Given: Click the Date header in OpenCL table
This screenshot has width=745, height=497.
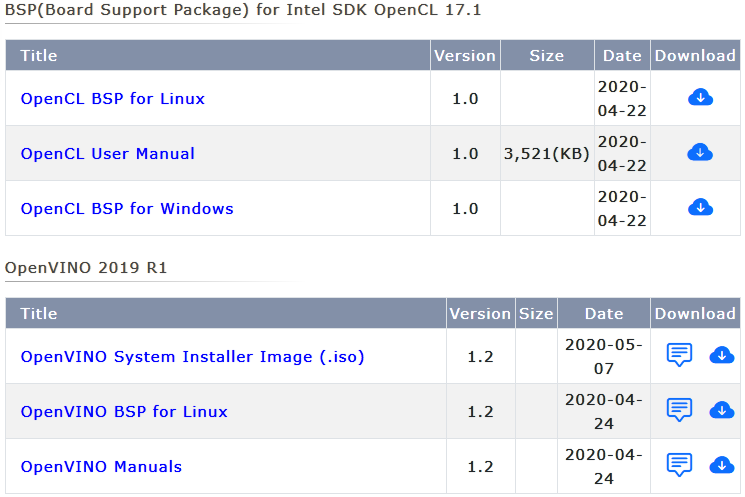Looking at the screenshot, I should coord(623,56).
